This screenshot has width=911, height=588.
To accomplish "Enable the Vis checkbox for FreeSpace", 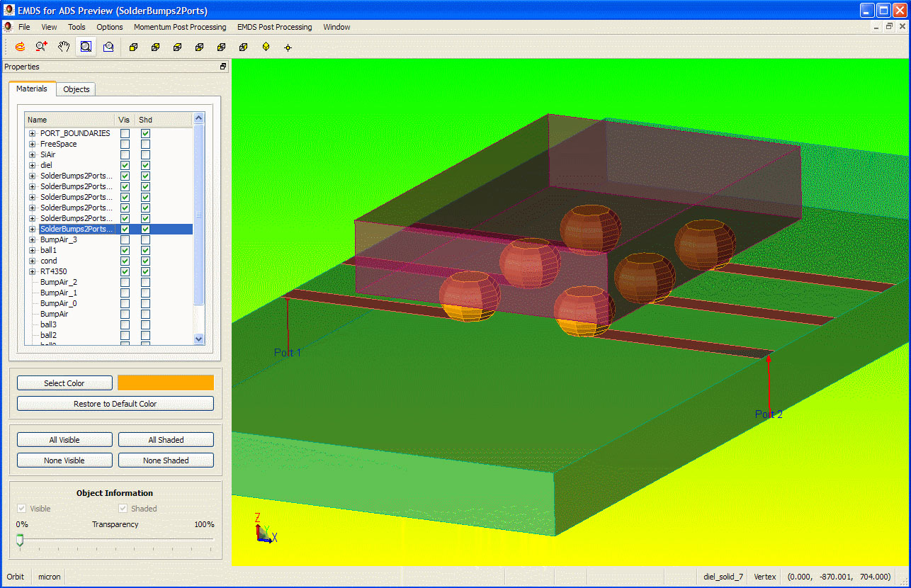I will pyautogui.click(x=124, y=144).
